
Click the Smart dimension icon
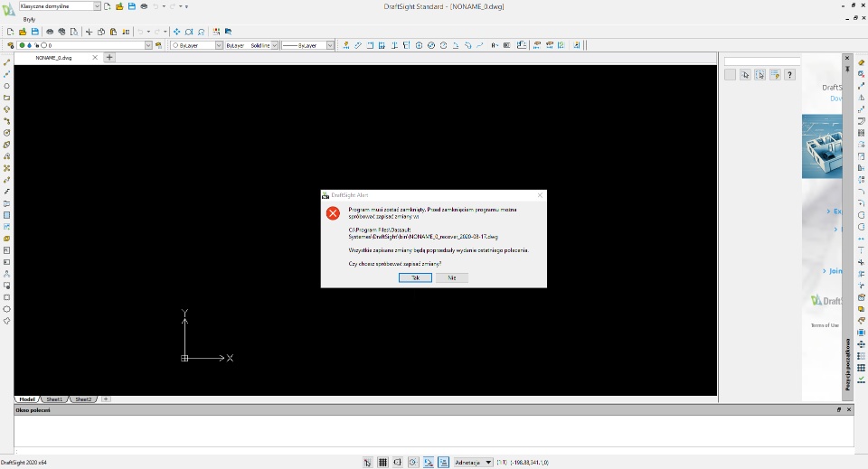346,45
